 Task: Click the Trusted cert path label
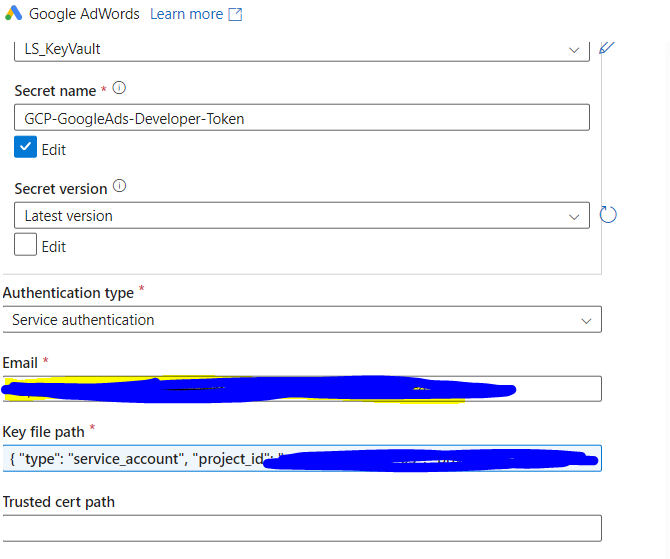[x=59, y=502]
